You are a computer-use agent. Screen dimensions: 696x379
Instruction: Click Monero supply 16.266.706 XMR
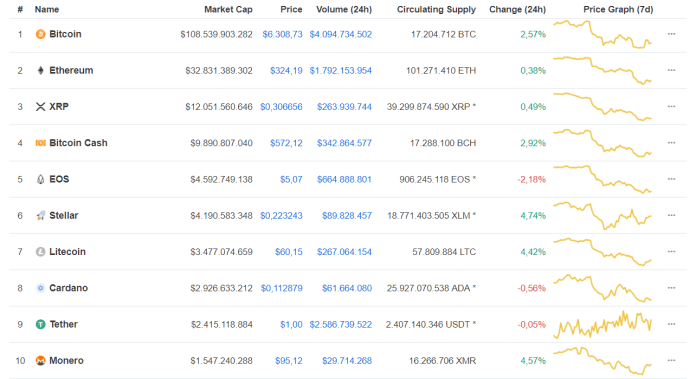[x=442, y=361]
